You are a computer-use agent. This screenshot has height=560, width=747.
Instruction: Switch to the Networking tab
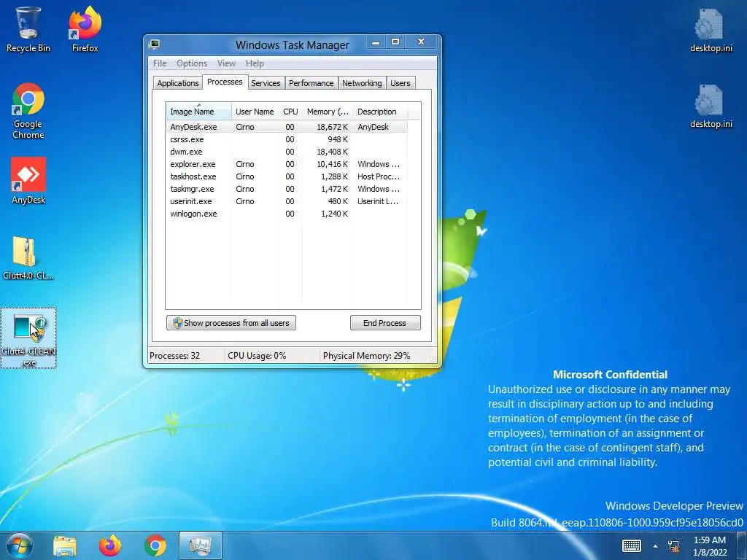(x=362, y=83)
